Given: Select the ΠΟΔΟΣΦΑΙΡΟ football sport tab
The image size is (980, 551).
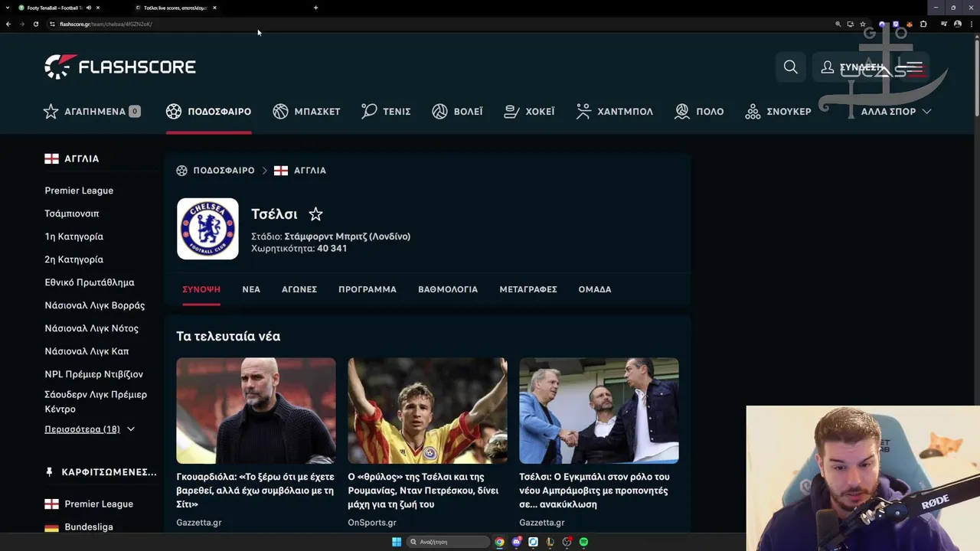Looking at the screenshot, I should 208,112.
